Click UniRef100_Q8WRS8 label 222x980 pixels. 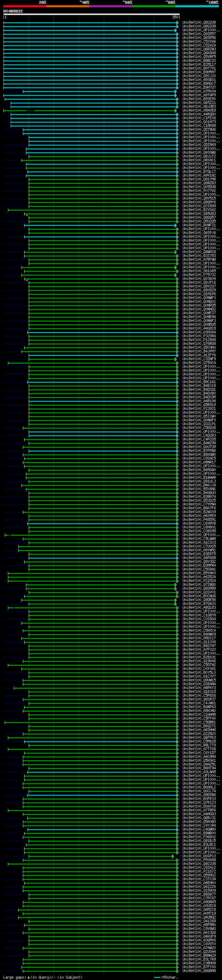coord(199,252)
